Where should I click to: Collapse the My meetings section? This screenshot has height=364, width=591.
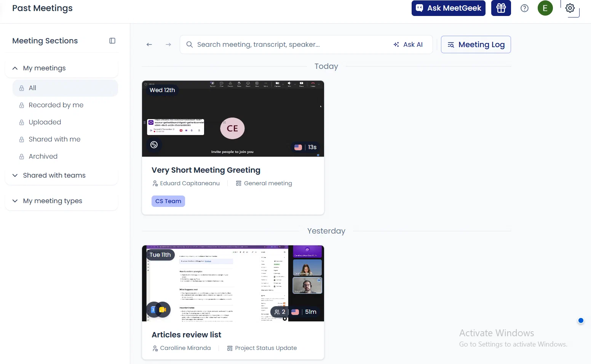tap(61, 68)
